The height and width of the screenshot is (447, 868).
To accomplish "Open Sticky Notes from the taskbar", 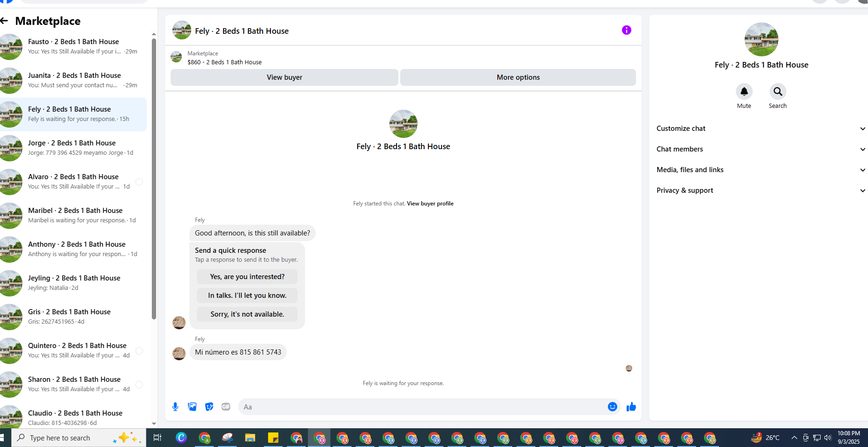I will pos(273,438).
